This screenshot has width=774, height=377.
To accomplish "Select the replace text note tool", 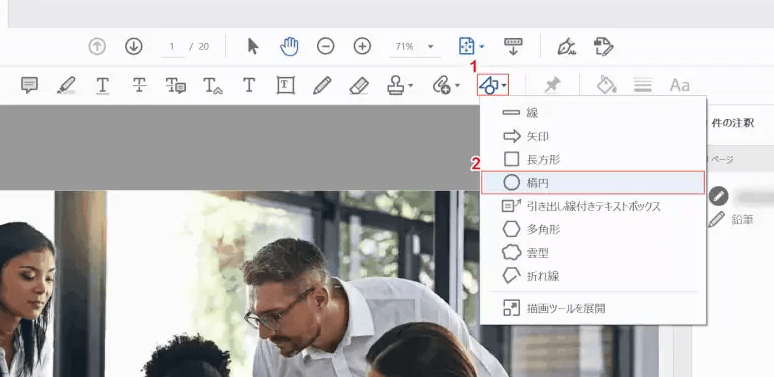I will pos(176,85).
